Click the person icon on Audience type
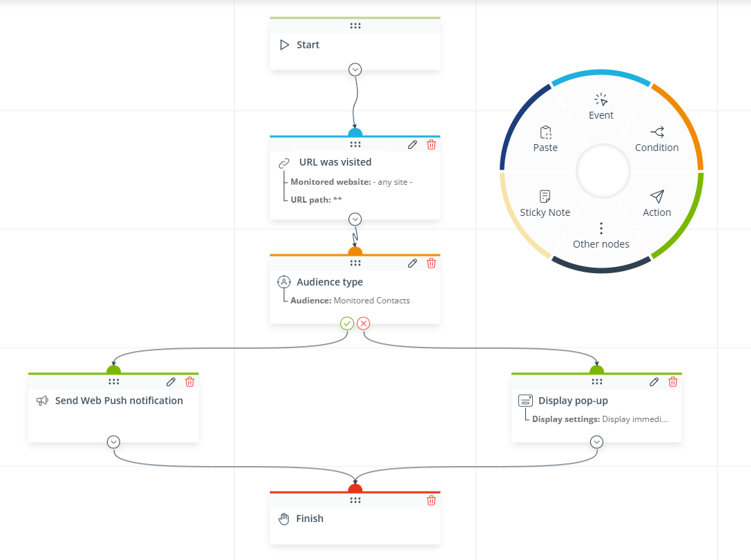Image resolution: width=751 pixels, height=560 pixels. click(x=284, y=282)
